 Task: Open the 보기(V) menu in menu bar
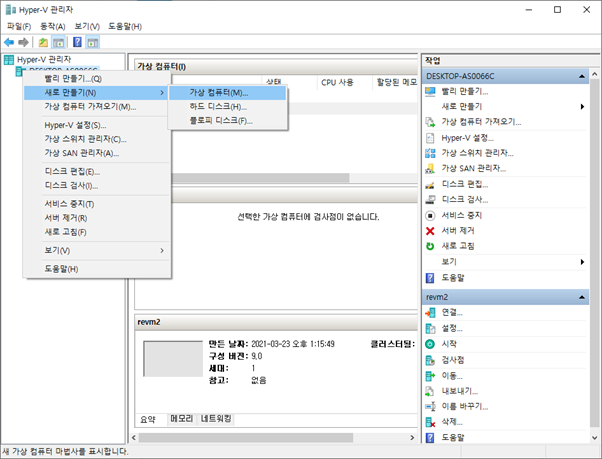pyautogui.click(x=87, y=26)
